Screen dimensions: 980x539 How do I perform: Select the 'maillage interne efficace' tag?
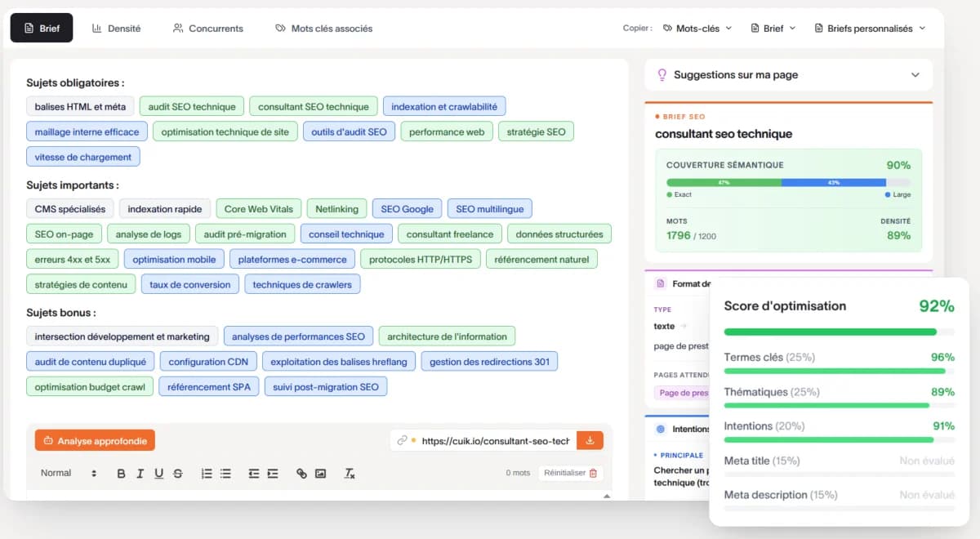(87, 131)
